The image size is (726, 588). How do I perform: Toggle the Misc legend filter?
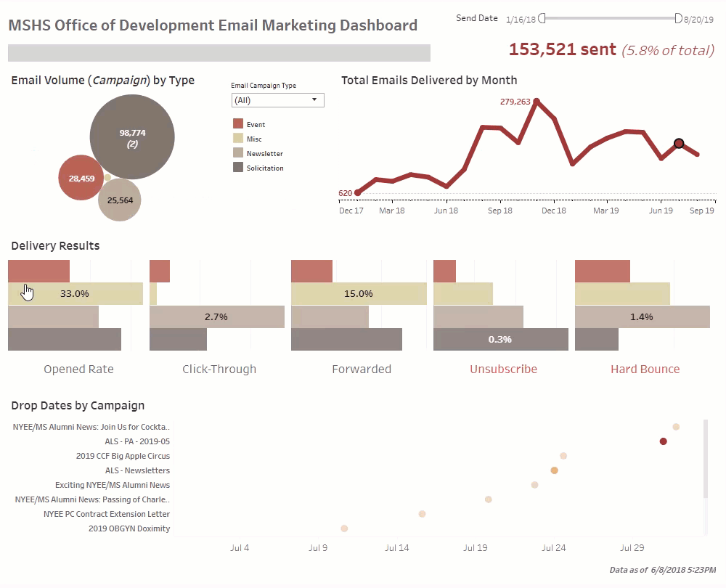pyautogui.click(x=250, y=137)
